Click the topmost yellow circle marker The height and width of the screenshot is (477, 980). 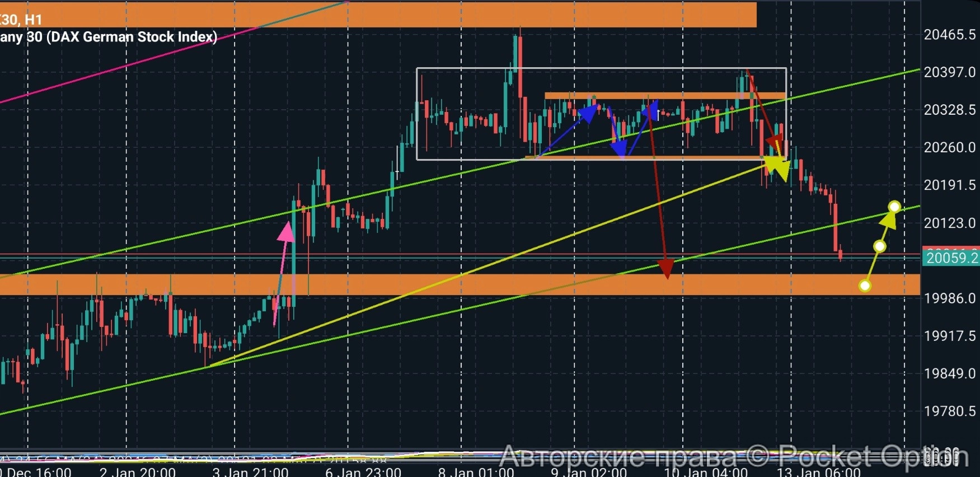coord(894,207)
